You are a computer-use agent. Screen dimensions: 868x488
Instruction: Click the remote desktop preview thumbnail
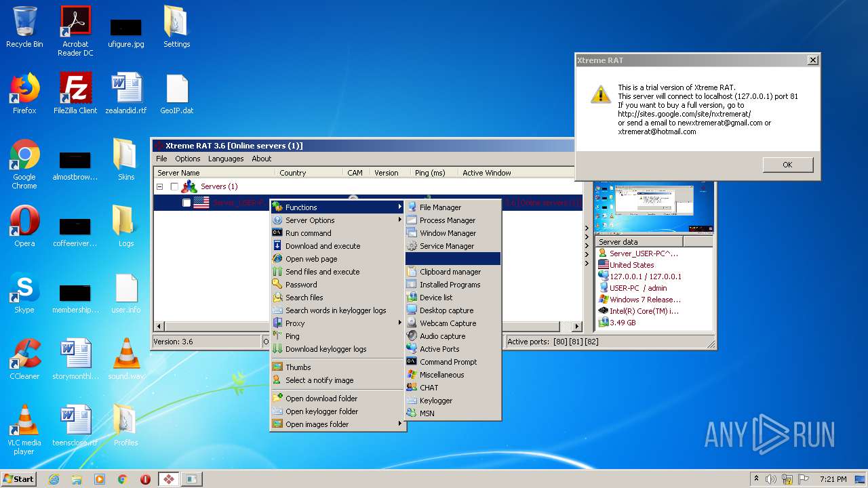(654, 208)
